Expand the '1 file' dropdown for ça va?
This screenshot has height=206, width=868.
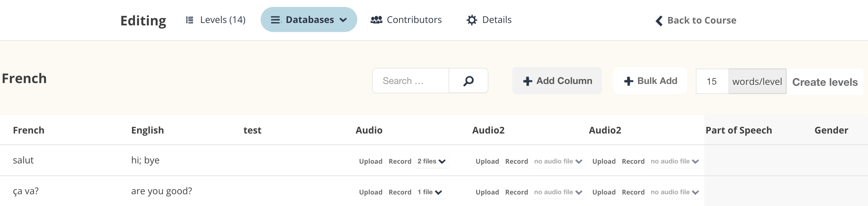pyautogui.click(x=429, y=192)
